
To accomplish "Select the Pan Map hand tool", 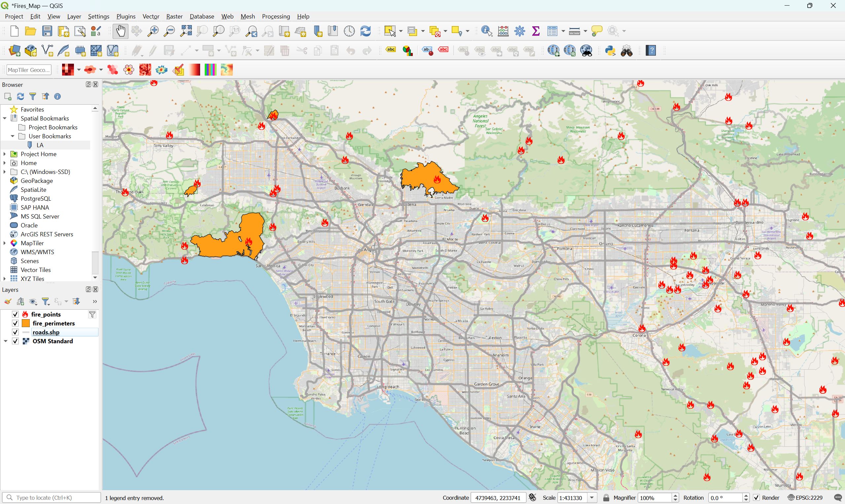I will click(120, 31).
